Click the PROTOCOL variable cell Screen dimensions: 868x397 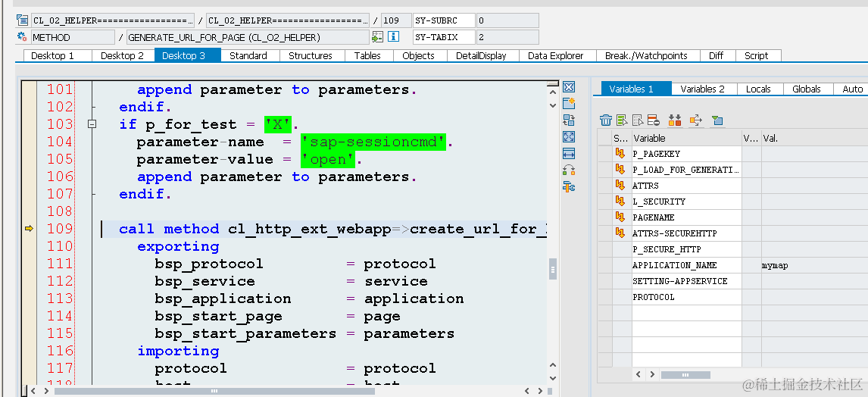686,297
